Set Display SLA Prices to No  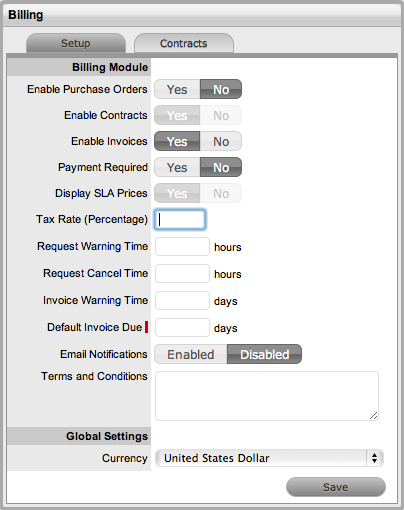click(x=221, y=193)
